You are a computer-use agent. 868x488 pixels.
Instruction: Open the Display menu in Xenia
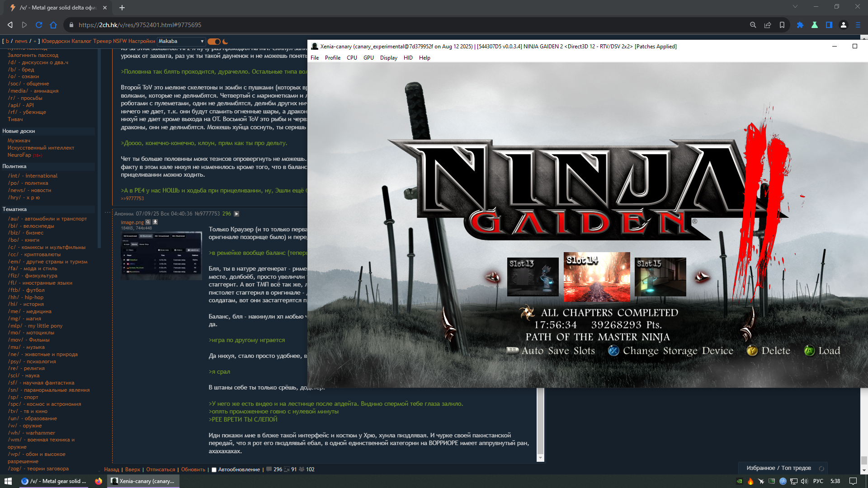tap(388, 58)
